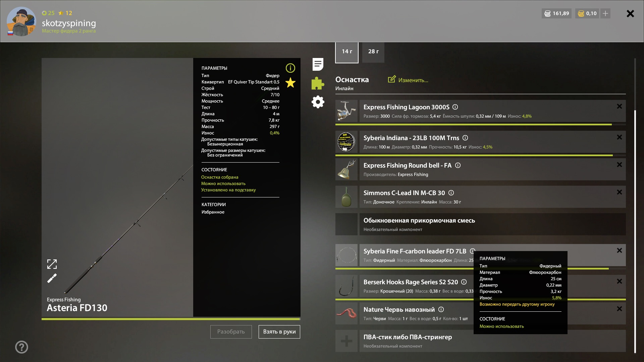644x362 pixels.
Task: Select the 28 г tab
Action: coord(373,52)
